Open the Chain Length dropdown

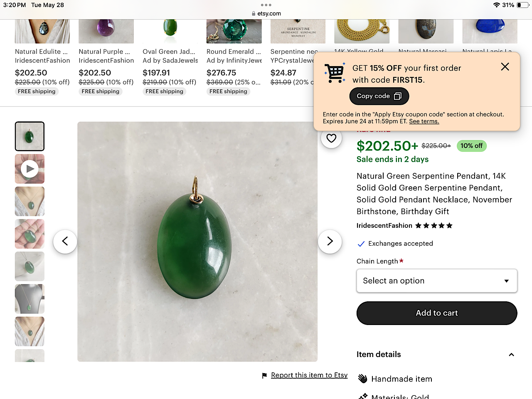(x=437, y=281)
